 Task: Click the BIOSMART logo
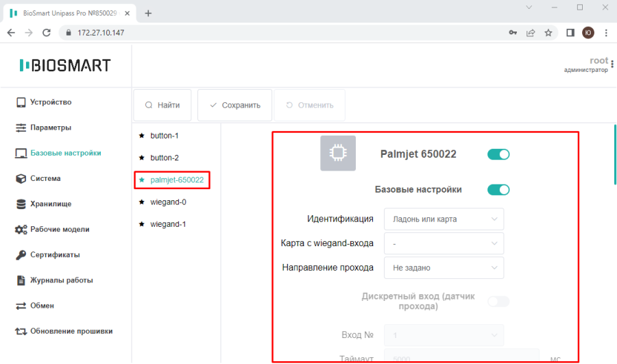(65, 65)
